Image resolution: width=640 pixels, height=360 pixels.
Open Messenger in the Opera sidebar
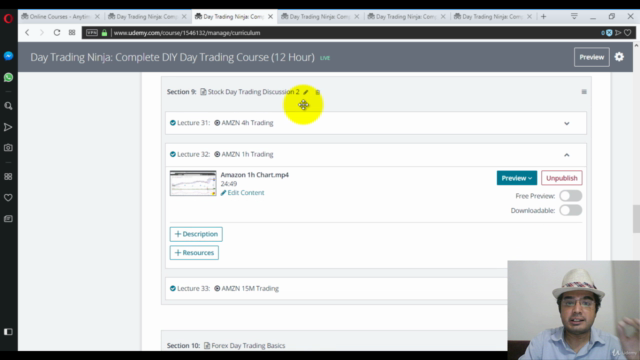click(x=8, y=56)
